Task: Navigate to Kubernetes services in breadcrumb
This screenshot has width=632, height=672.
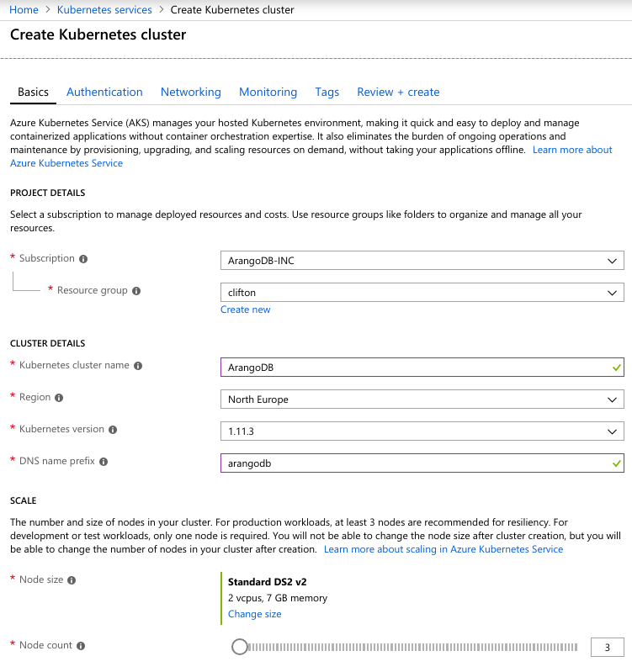Action: [x=104, y=10]
